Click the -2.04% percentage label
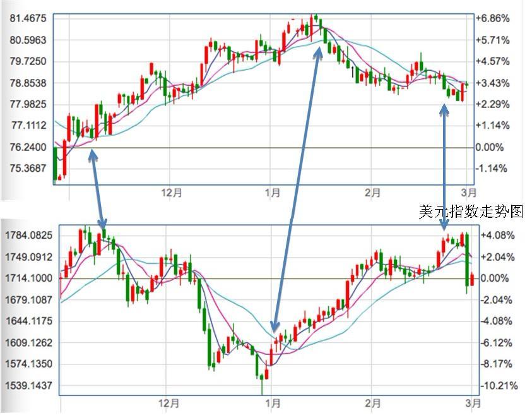The image size is (532, 420). click(x=497, y=300)
